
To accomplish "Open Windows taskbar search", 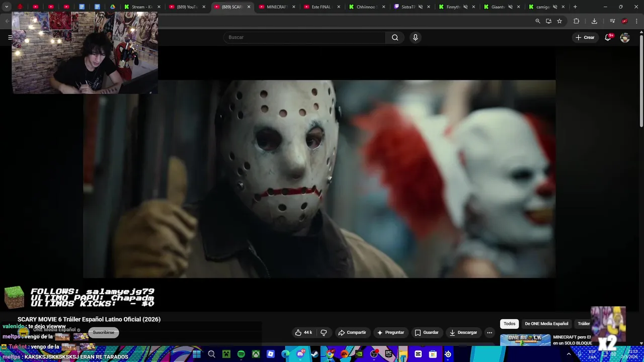I will point(212,354).
